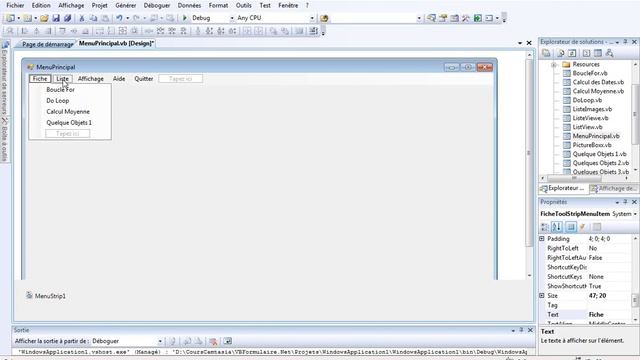Start debugging with the green play icon

184,18
